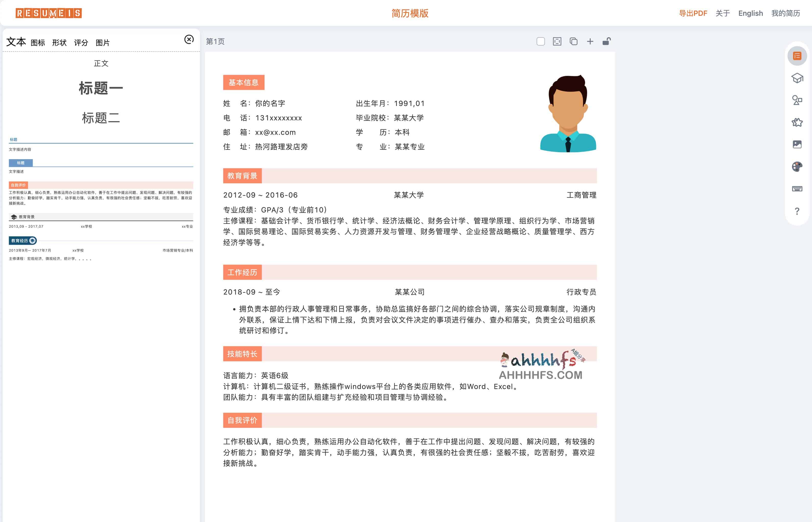The image size is (812, 522).
Task: Open the graduation cap icons panel
Action: (797, 78)
